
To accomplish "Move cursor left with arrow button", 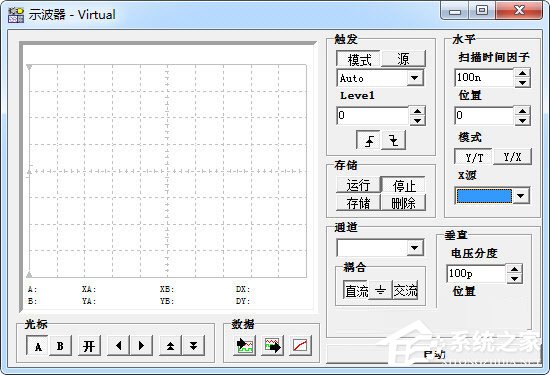I will [x=119, y=346].
